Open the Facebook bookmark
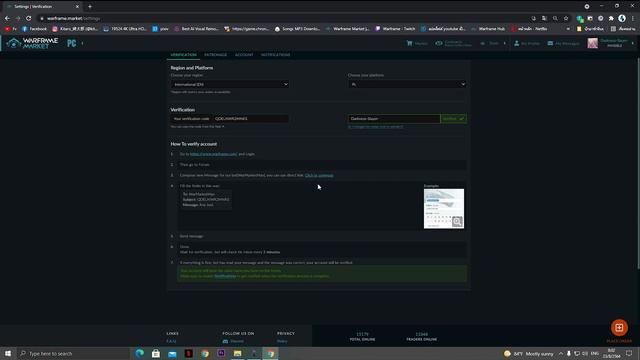This screenshot has width=640, height=360. 34,29
